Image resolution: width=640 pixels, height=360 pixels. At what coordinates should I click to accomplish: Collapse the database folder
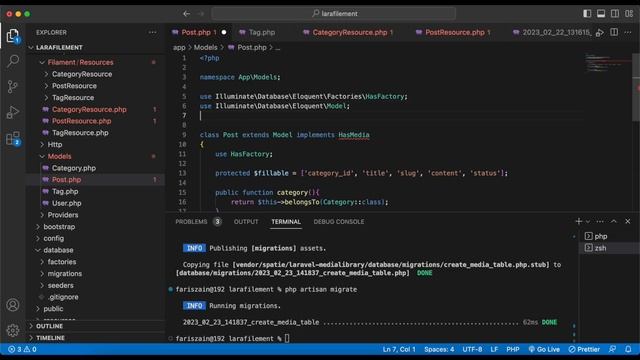58,250
